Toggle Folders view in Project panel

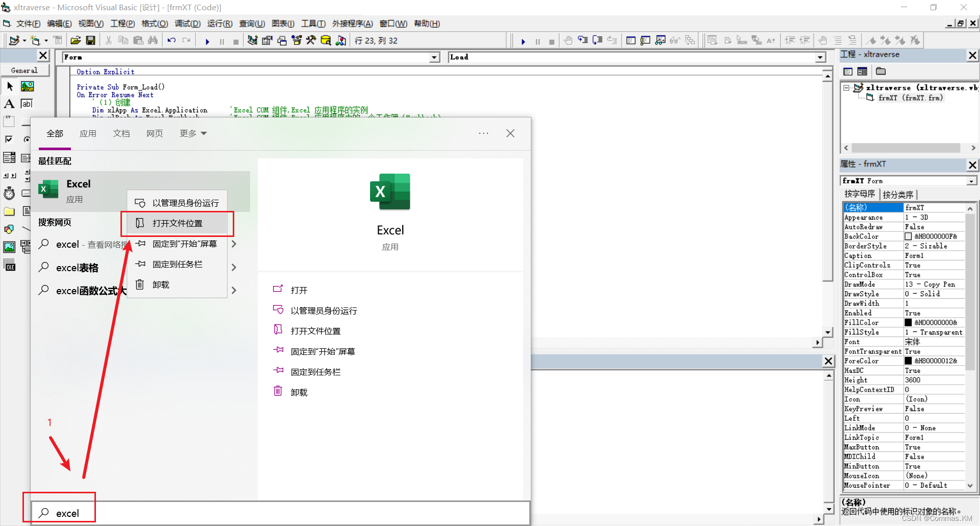pos(881,71)
